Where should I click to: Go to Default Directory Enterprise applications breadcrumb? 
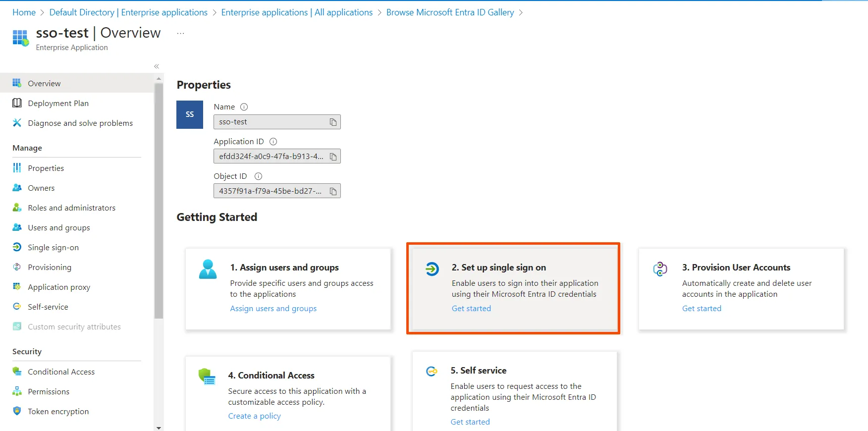pos(128,12)
